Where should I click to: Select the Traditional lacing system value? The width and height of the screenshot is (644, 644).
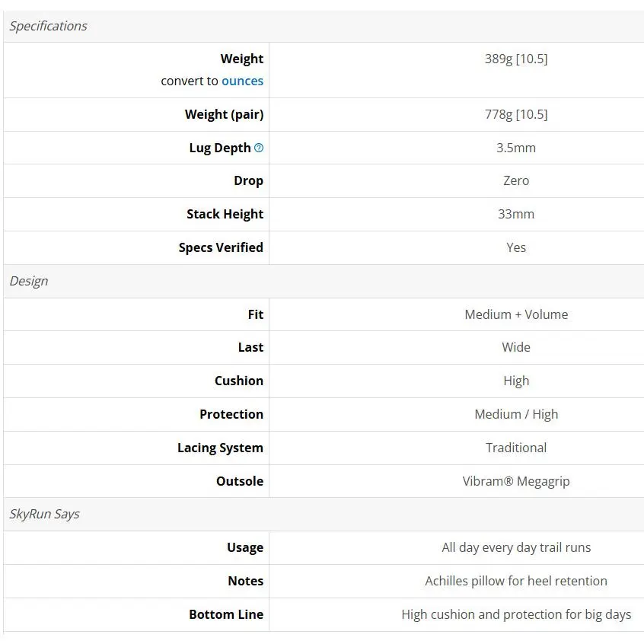(516, 448)
